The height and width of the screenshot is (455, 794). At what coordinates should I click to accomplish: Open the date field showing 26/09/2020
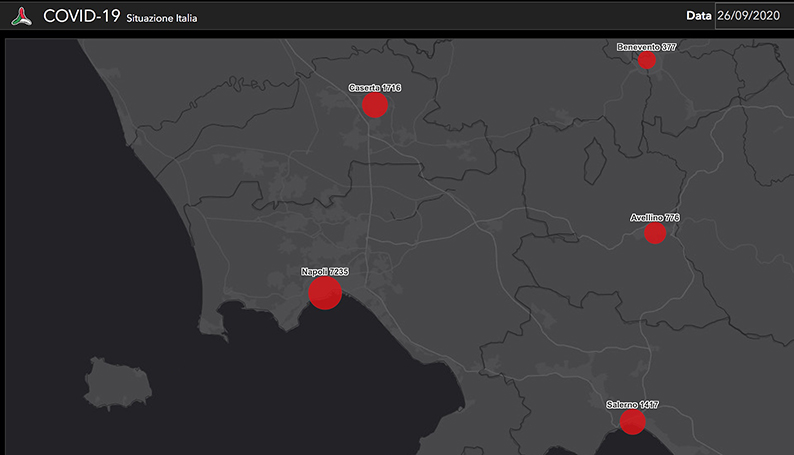click(x=754, y=16)
